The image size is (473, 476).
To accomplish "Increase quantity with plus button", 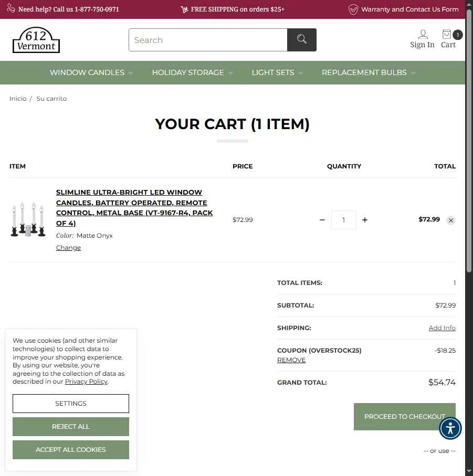I will click(365, 220).
